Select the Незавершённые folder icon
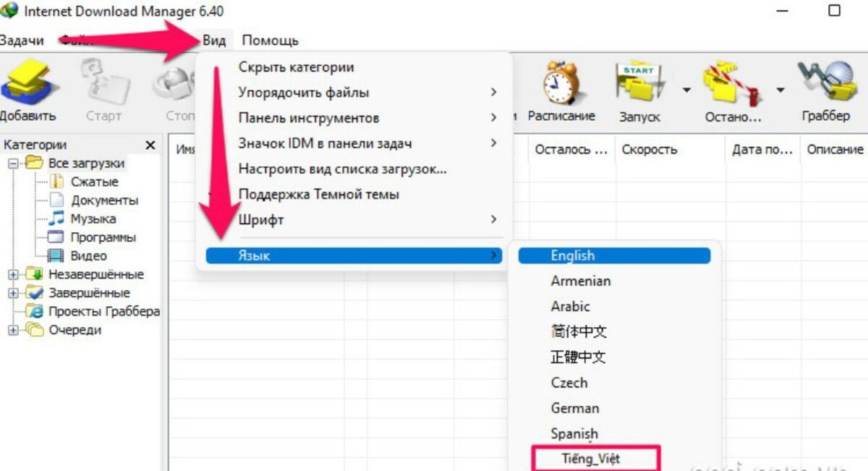 click(x=34, y=274)
